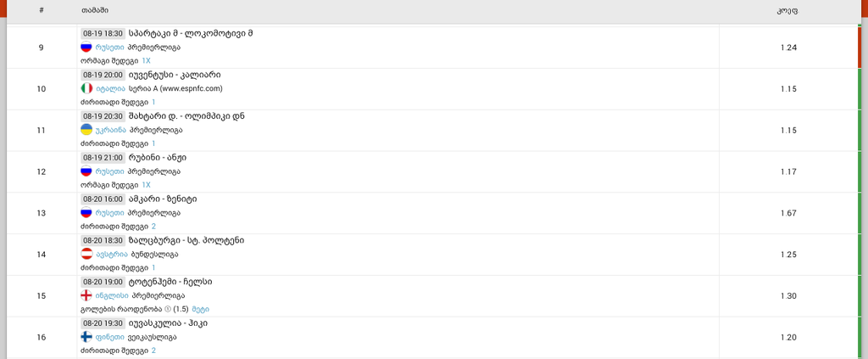Open the უკრაინა country link
This screenshot has width=868, height=359.
pos(111,130)
